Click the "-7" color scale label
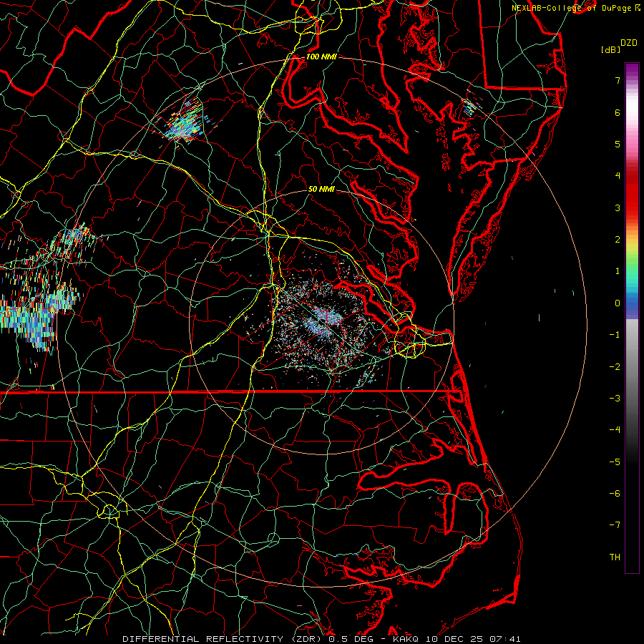 (615, 525)
